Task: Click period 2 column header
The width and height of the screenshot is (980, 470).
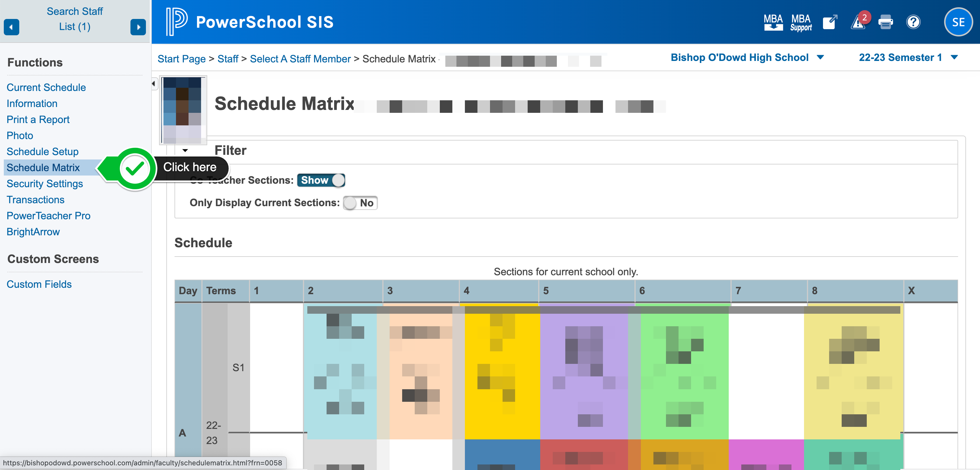Action: 343,291
